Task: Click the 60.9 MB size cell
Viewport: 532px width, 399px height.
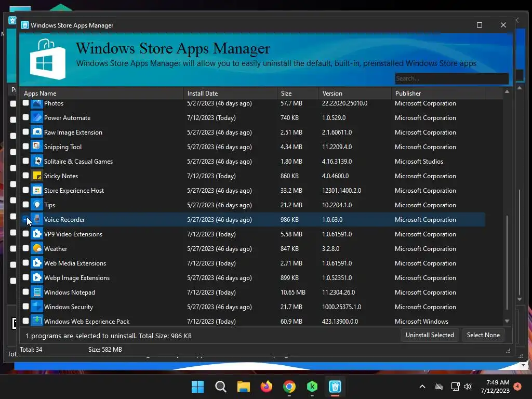Action: coord(292,321)
